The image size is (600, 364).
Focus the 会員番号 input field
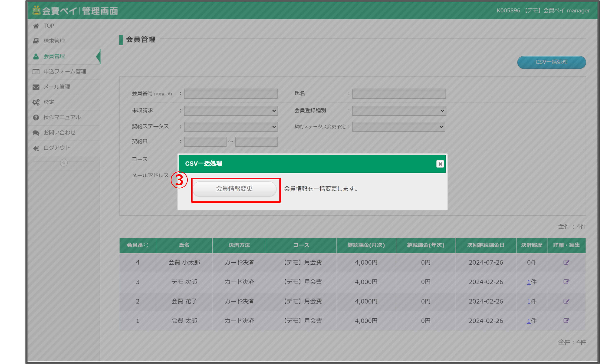click(231, 94)
